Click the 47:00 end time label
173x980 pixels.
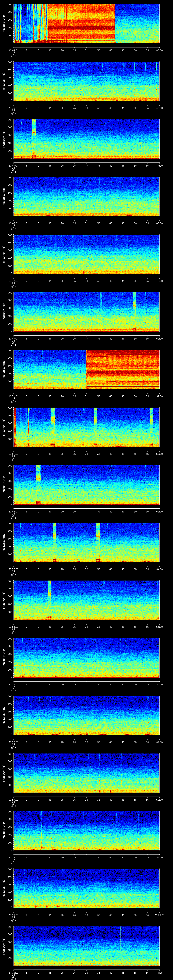click(x=160, y=166)
